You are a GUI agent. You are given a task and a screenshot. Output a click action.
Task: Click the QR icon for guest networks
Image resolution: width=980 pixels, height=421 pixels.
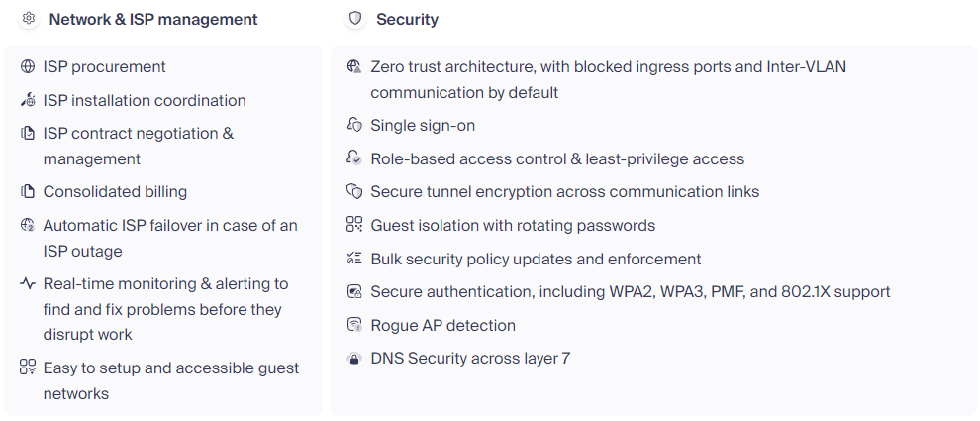click(28, 368)
